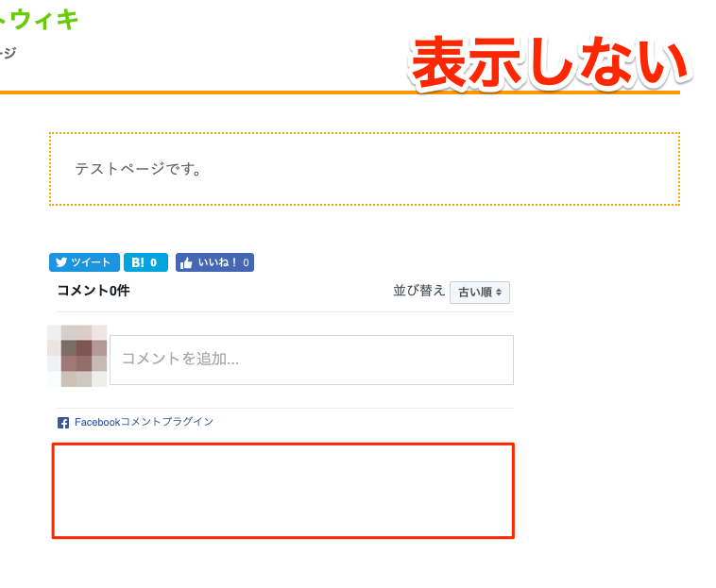Click the Twitter bird icon
716x588 pixels.
point(61,262)
